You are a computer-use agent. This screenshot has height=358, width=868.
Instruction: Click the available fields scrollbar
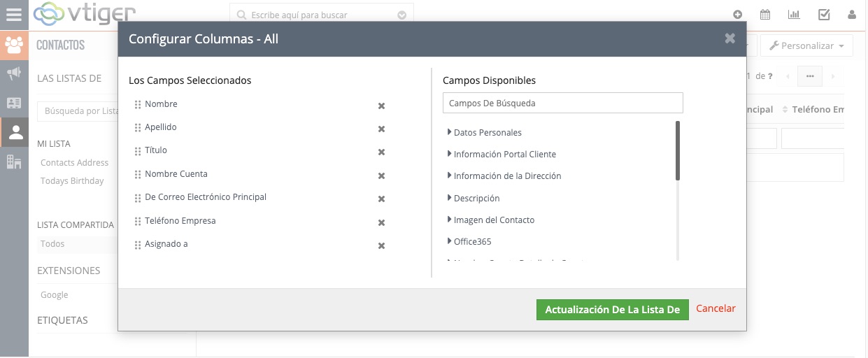pyautogui.click(x=677, y=150)
